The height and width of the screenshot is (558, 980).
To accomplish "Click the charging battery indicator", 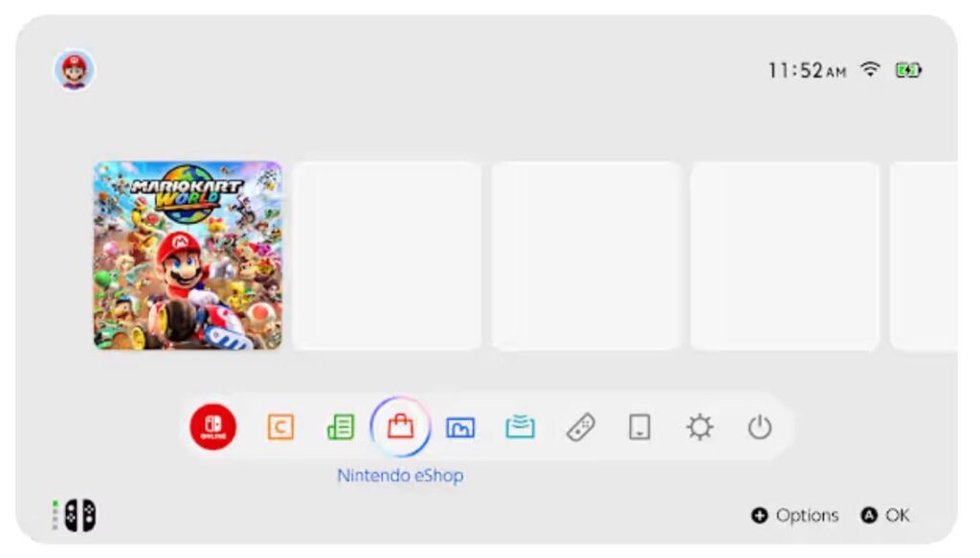I will (907, 70).
